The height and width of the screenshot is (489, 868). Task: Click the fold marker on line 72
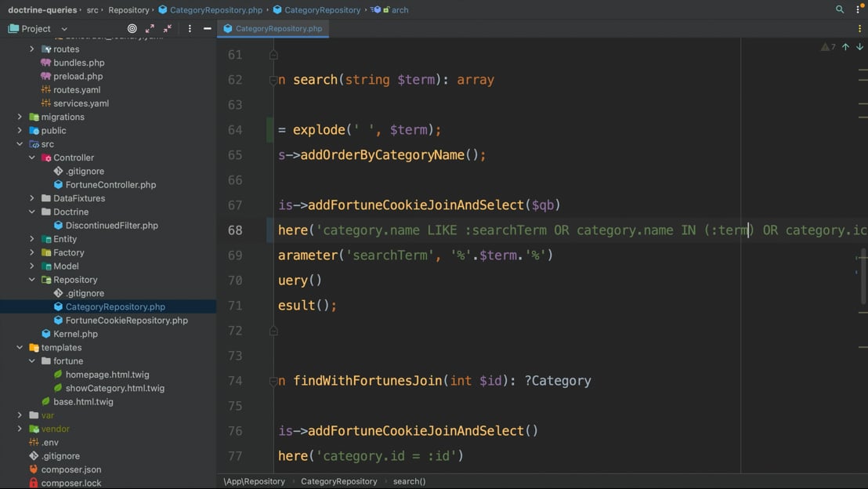pos(273,331)
